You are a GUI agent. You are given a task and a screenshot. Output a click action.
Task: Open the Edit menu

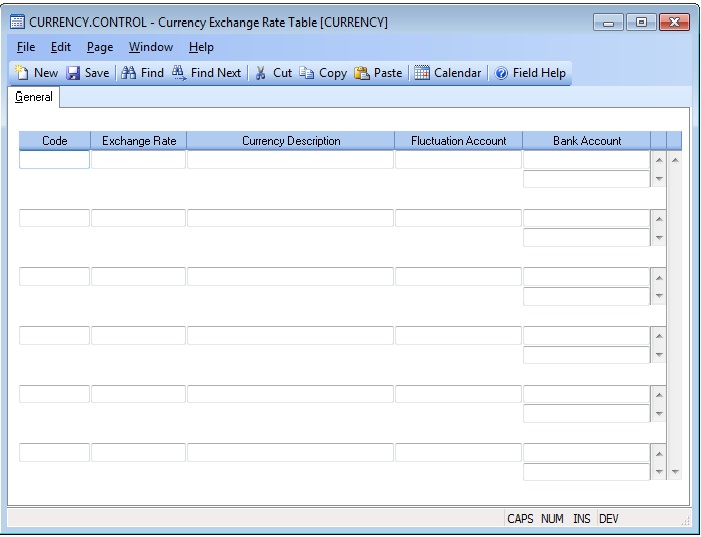coord(60,47)
